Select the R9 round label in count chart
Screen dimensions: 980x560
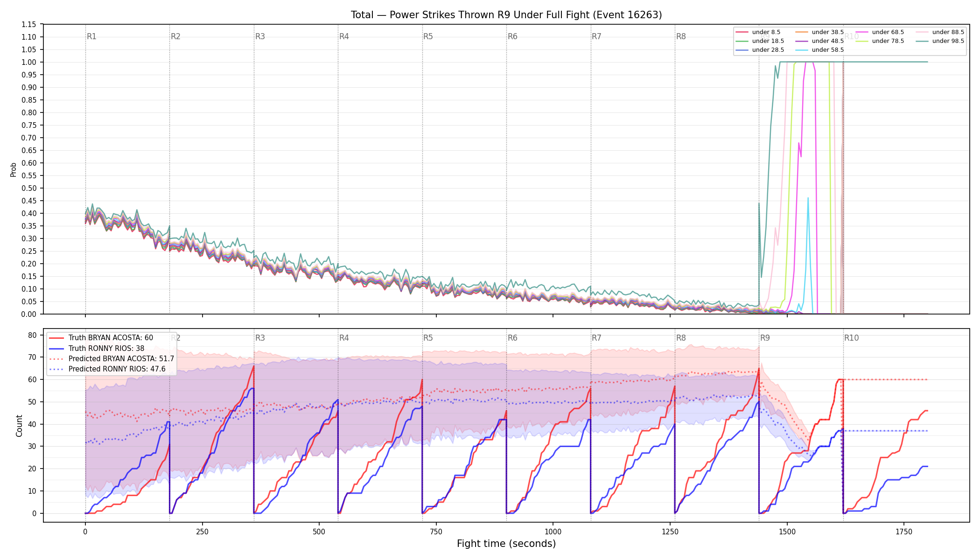[765, 338]
